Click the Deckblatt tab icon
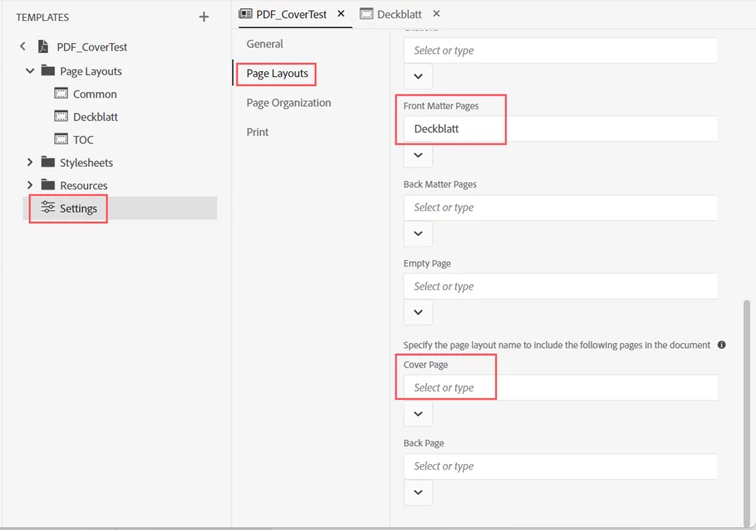 pyautogui.click(x=366, y=14)
